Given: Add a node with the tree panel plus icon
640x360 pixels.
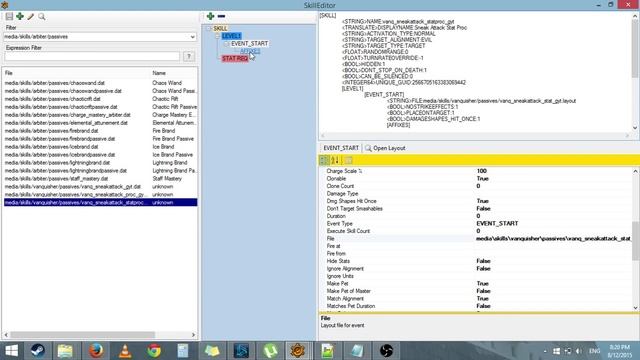Looking at the screenshot, I should 210,16.
